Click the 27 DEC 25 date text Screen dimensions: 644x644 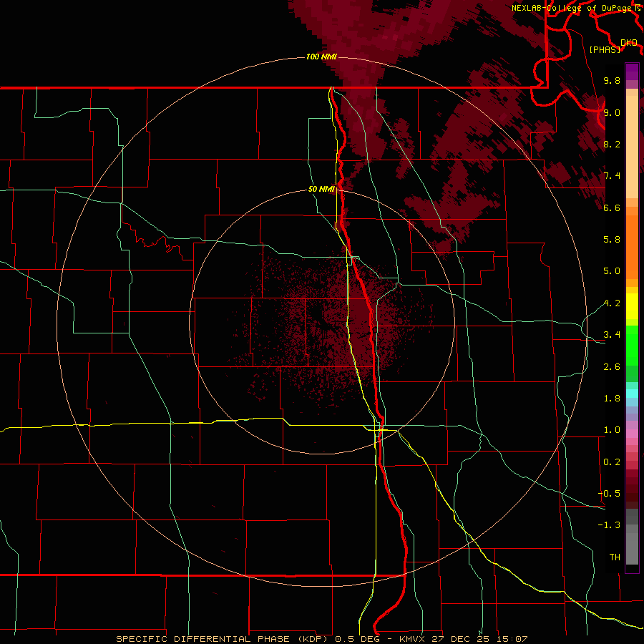click(460, 639)
